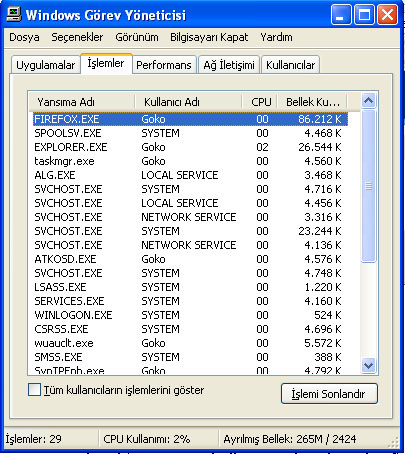Select the wuauclt.exe process
Viewport: 405px width, 454px height.
(x=190, y=343)
